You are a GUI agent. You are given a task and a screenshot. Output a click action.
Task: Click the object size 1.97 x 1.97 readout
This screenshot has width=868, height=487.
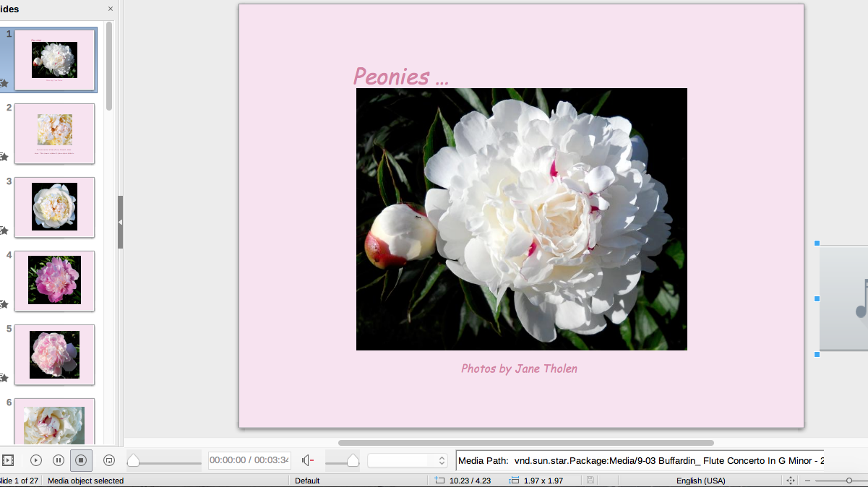coord(543,480)
